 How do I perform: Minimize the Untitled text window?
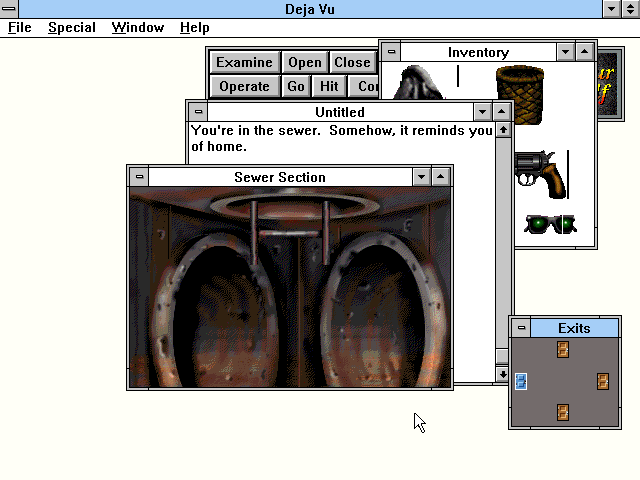(482, 111)
